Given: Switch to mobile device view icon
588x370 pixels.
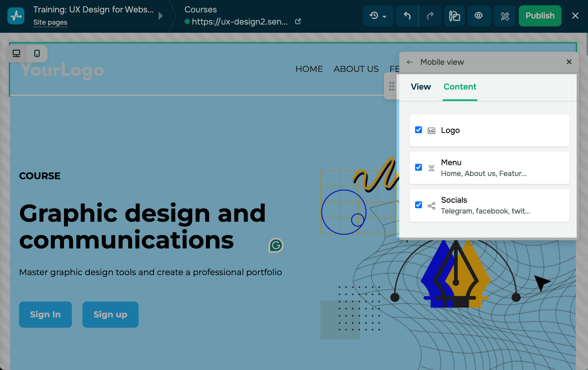Looking at the screenshot, I should pyautogui.click(x=37, y=53).
